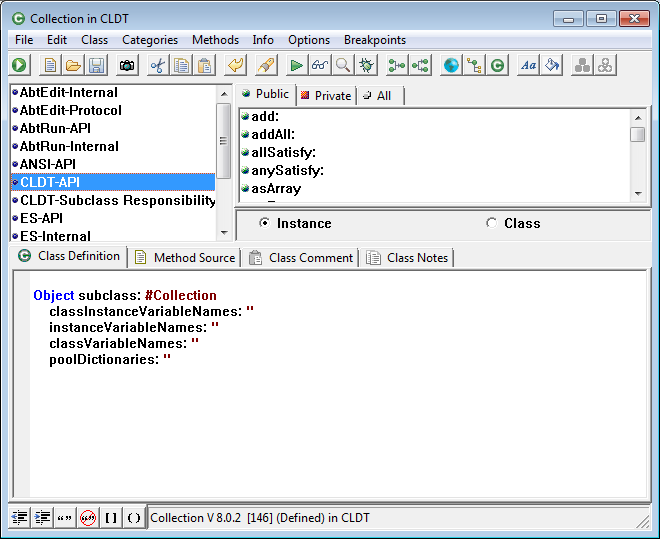Switch to the Method Source tab
The image size is (660, 539).
point(186,257)
